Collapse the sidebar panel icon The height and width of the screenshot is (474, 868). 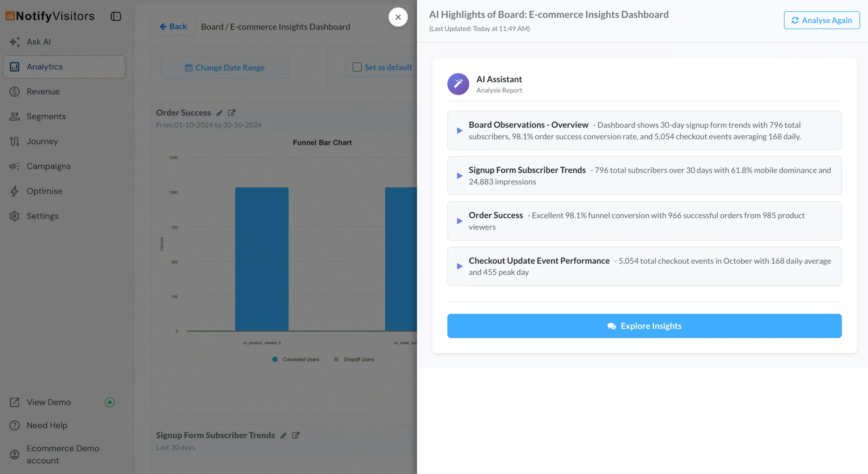(116, 16)
